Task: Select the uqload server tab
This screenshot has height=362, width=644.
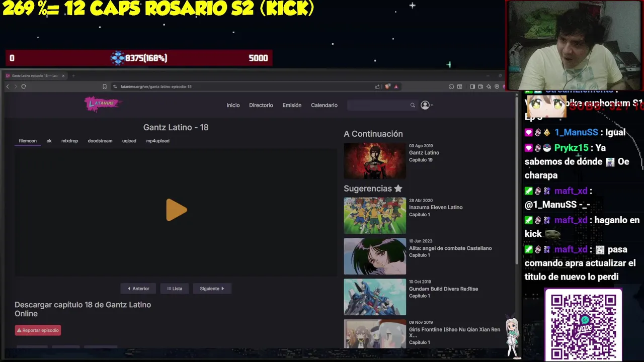Action: pos(129,141)
